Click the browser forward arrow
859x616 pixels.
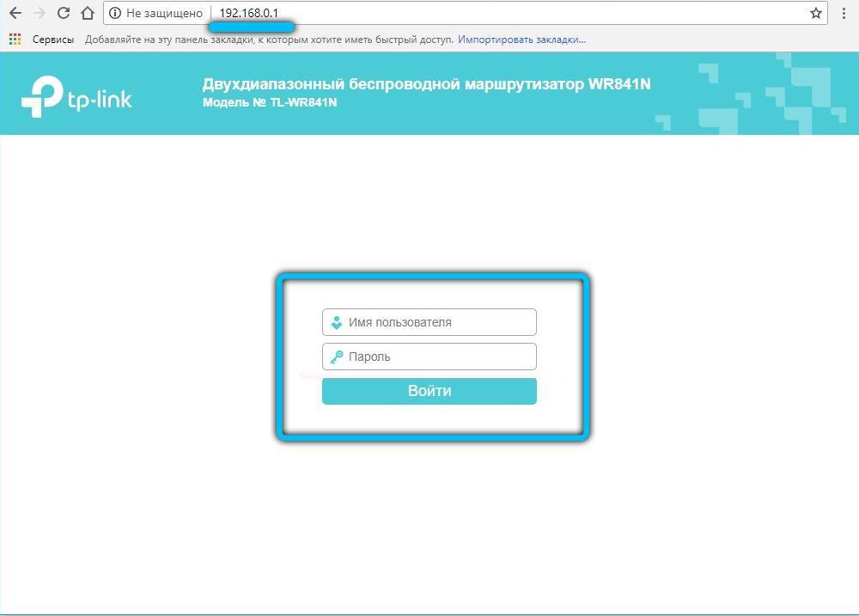pyautogui.click(x=40, y=13)
